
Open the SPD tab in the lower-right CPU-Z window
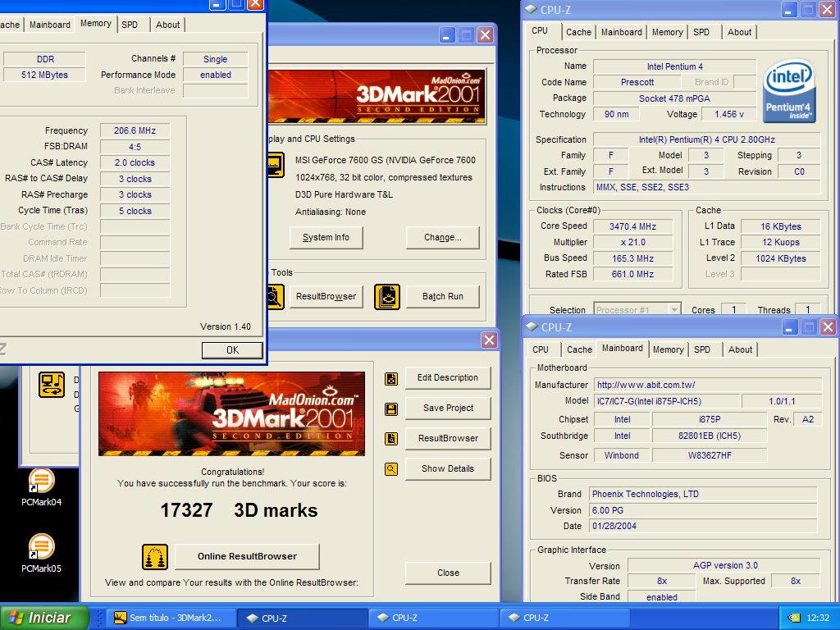point(702,349)
